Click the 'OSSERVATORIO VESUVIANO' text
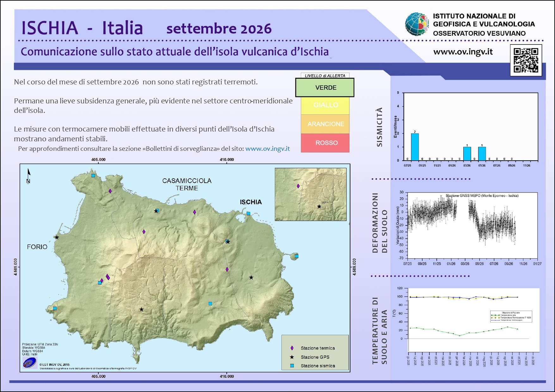This screenshot has height=392, width=555. (479, 33)
